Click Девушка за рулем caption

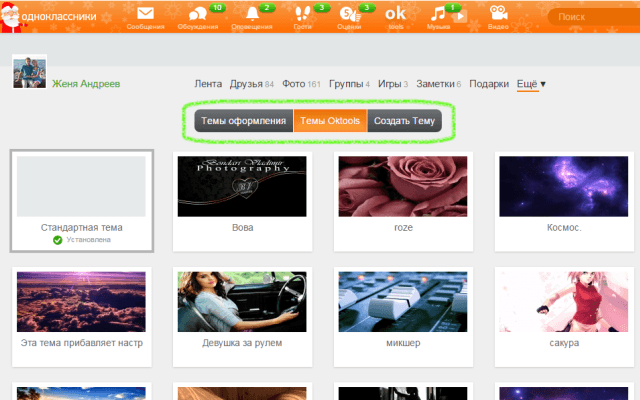[242, 343]
